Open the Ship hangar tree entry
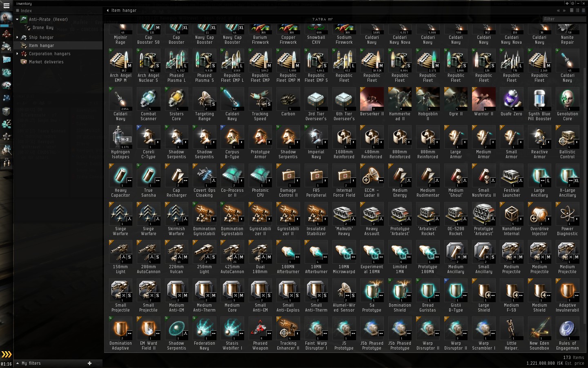Image resolution: width=588 pixels, height=368 pixels. 41,37
